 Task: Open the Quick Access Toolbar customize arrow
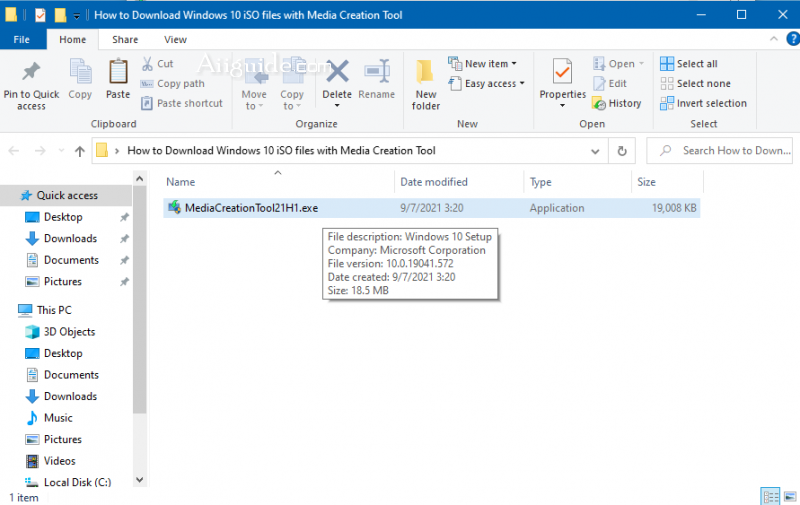pos(77,16)
